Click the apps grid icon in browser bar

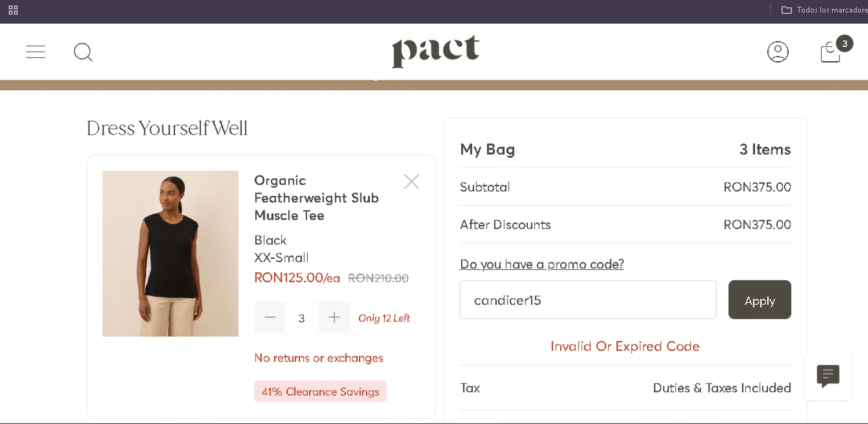[13, 10]
